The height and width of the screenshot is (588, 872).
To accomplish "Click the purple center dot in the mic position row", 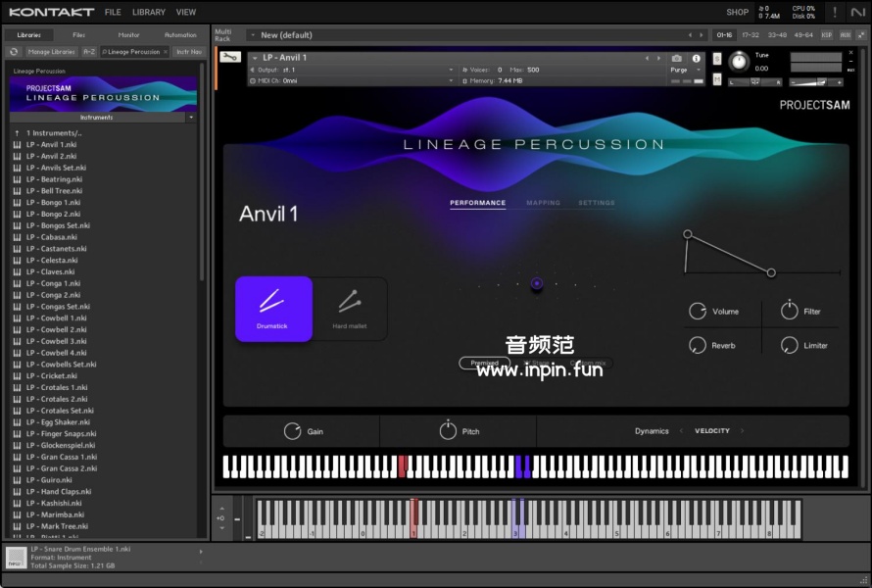I will [537, 283].
